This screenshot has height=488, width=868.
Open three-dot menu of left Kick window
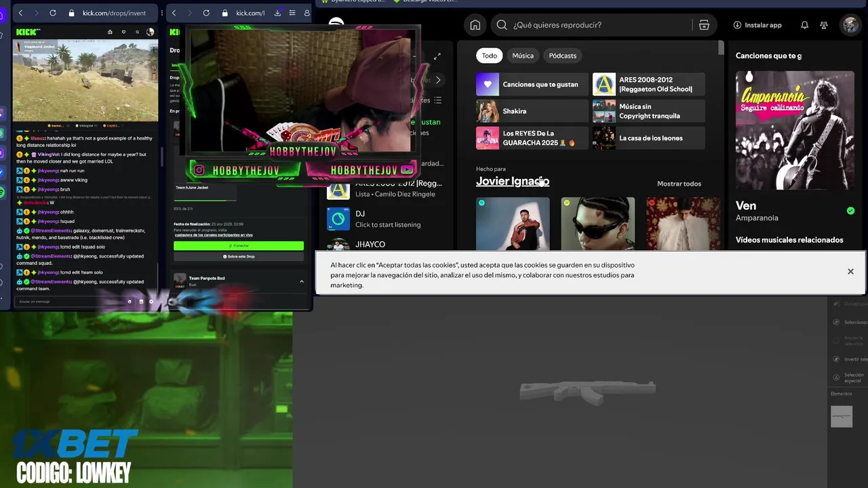point(161,13)
